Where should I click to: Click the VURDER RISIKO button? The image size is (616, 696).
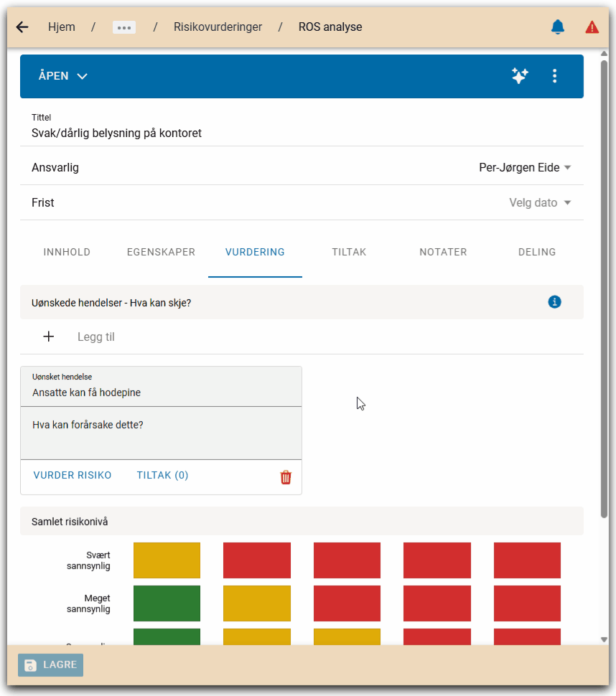(73, 475)
